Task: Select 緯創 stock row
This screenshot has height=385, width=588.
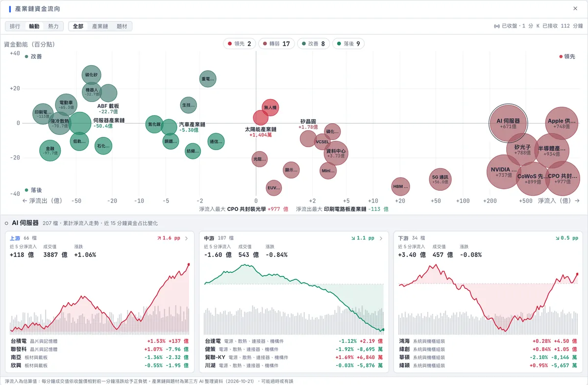Action: pyautogui.click(x=489, y=349)
